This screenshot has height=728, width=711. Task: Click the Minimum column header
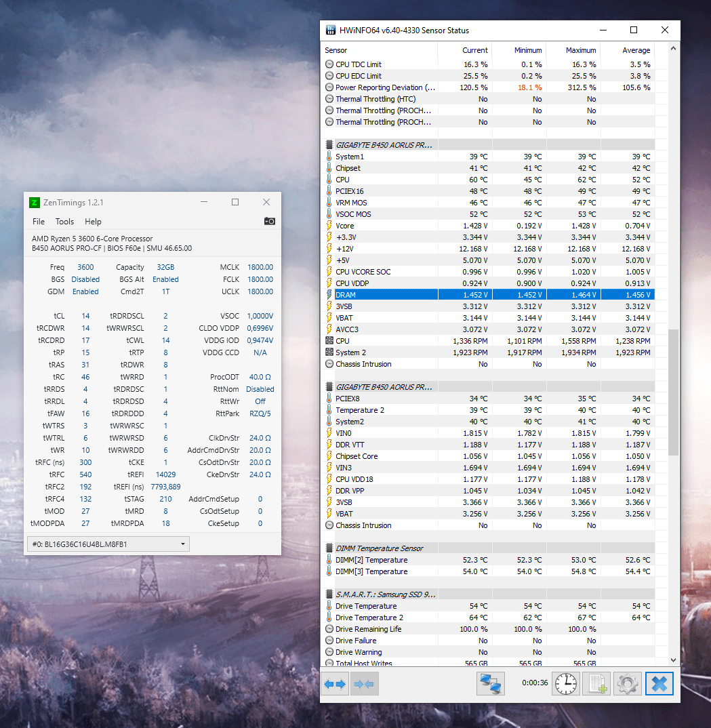(519, 50)
